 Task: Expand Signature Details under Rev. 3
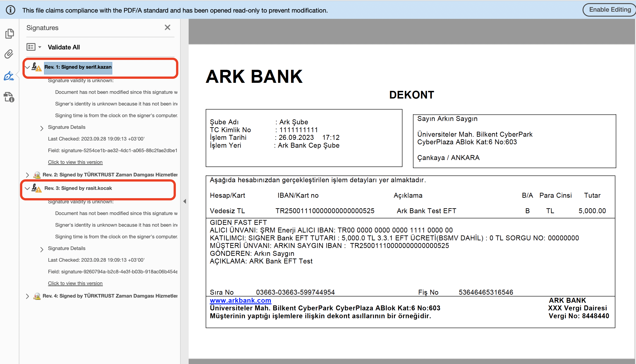pos(42,249)
